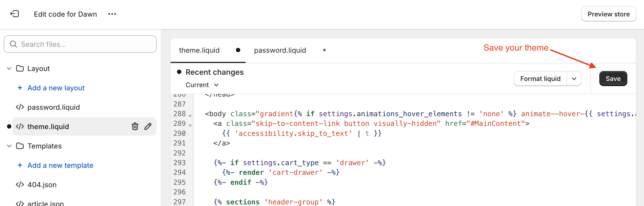Select theme.liquid in the file sidebar
Image resolution: width=644 pixels, height=206 pixels.
point(48,127)
